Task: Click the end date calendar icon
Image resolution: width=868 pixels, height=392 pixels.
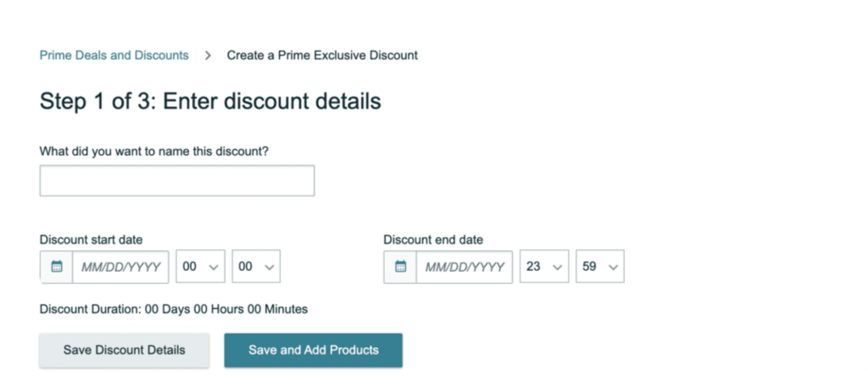Action: 400,267
